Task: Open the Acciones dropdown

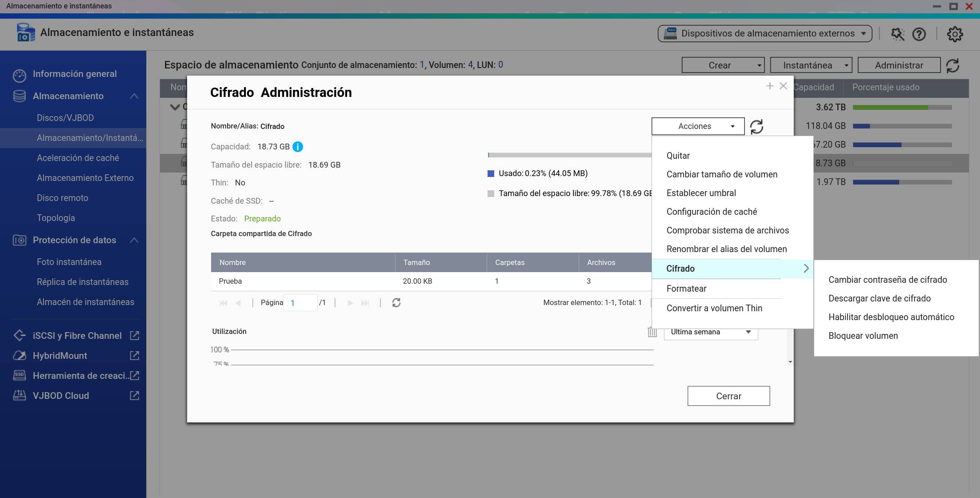Action: 698,126
